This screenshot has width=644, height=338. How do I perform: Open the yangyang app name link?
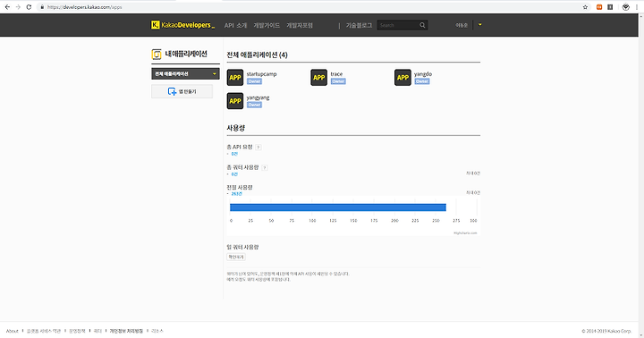coord(258,97)
